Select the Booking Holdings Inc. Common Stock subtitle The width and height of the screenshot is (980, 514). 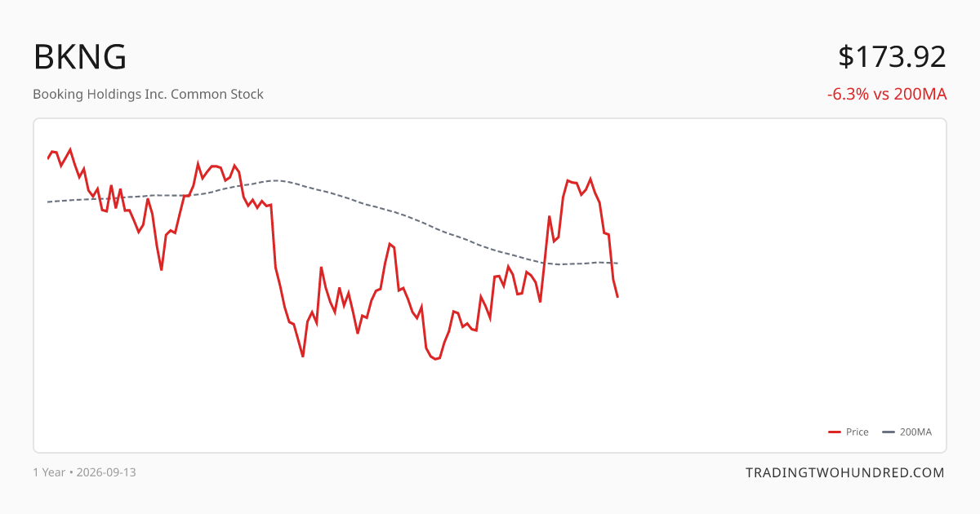coord(148,94)
